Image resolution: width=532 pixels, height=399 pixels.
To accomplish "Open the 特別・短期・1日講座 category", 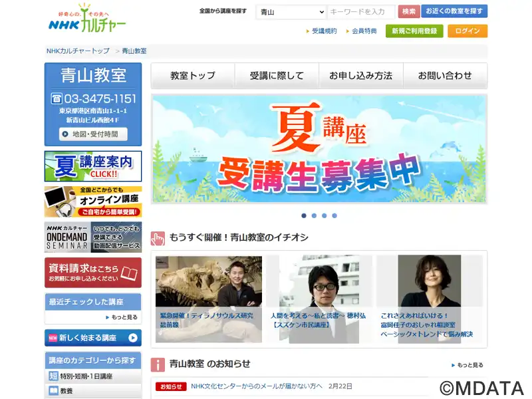I will (93, 376).
